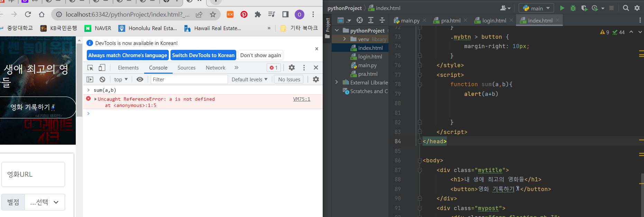644x217 pixels.
Task: Open console settings gear
Action: [316, 79]
